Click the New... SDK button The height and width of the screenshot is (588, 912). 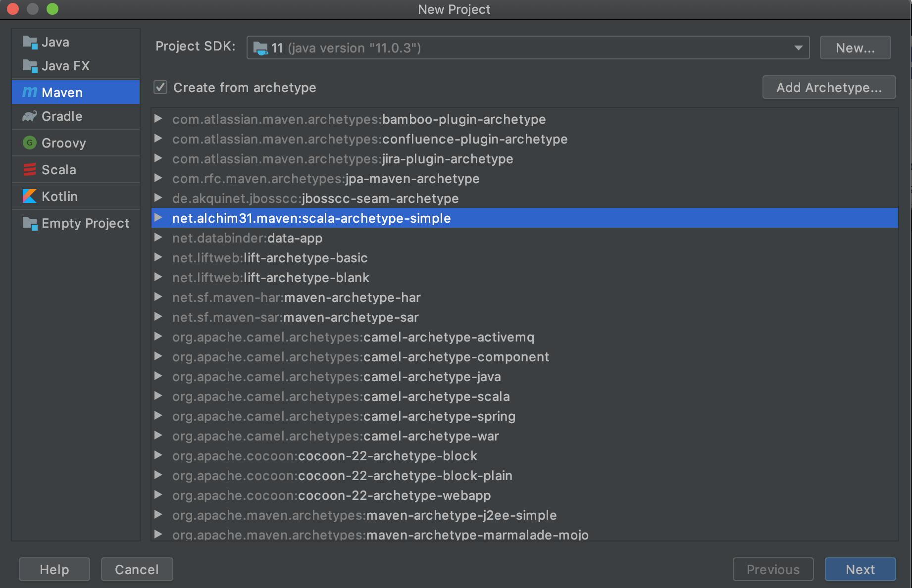click(855, 48)
